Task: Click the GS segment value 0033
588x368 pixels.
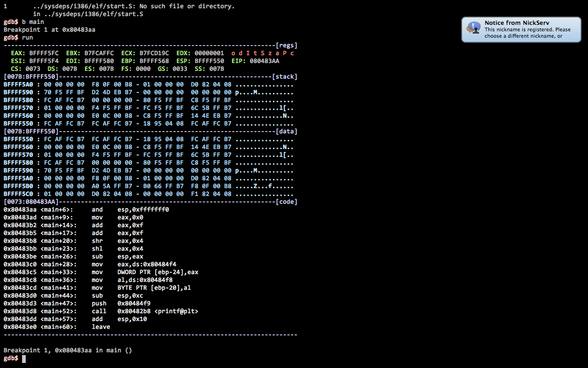Action: 180,69
